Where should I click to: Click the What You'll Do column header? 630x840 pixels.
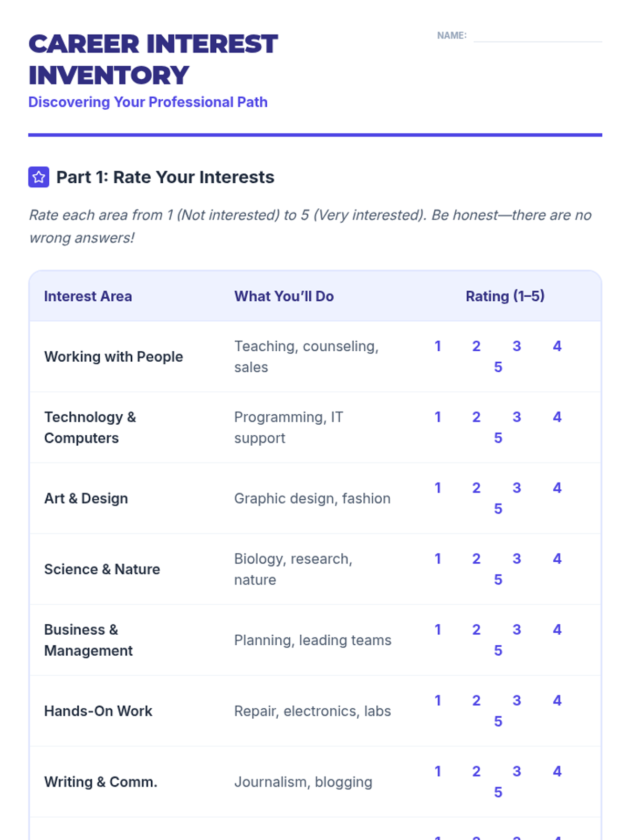tap(283, 296)
